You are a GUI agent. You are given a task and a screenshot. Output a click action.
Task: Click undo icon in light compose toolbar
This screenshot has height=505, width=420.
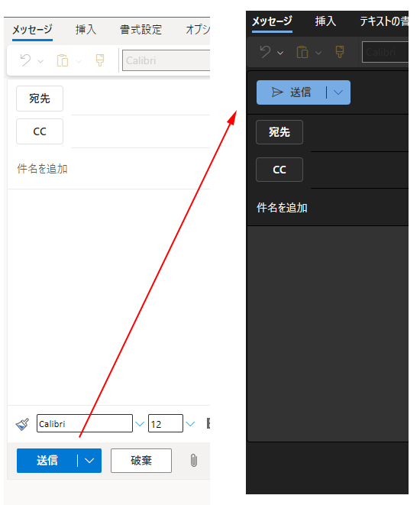coord(25,60)
